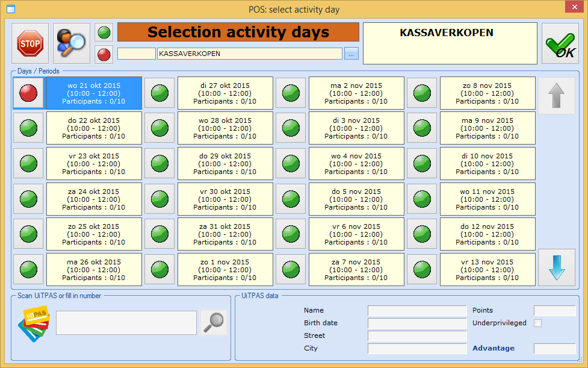Viewport: 588px width, 368px height.
Task: Click green light next to do 12 nov 2015
Action: pos(422,234)
